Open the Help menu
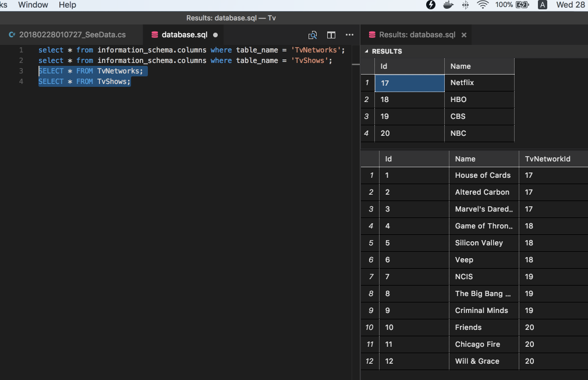 click(68, 5)
